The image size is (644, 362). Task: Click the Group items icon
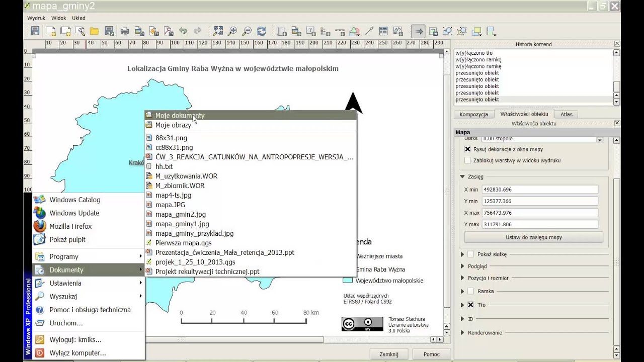tap(447, 31)
